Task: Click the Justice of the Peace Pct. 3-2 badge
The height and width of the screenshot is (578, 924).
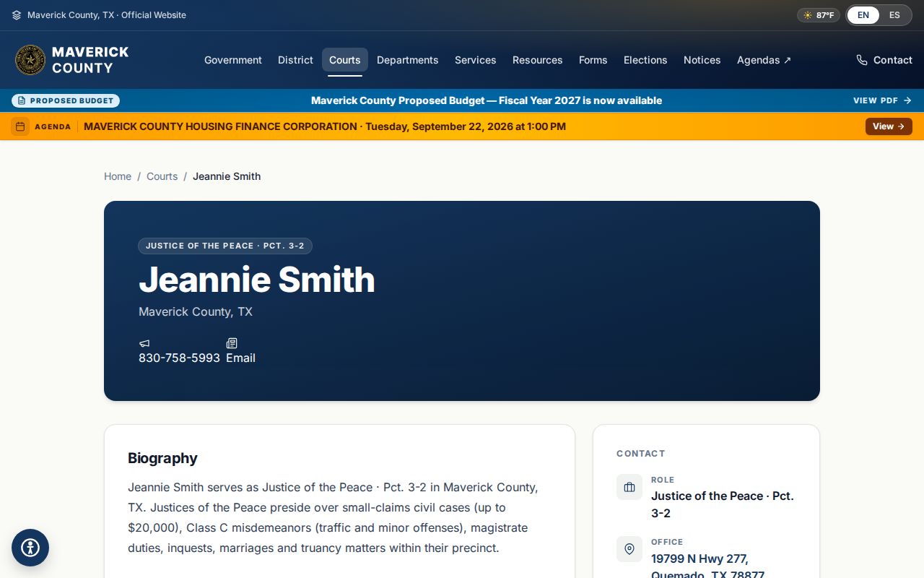Action: (225, 246)
